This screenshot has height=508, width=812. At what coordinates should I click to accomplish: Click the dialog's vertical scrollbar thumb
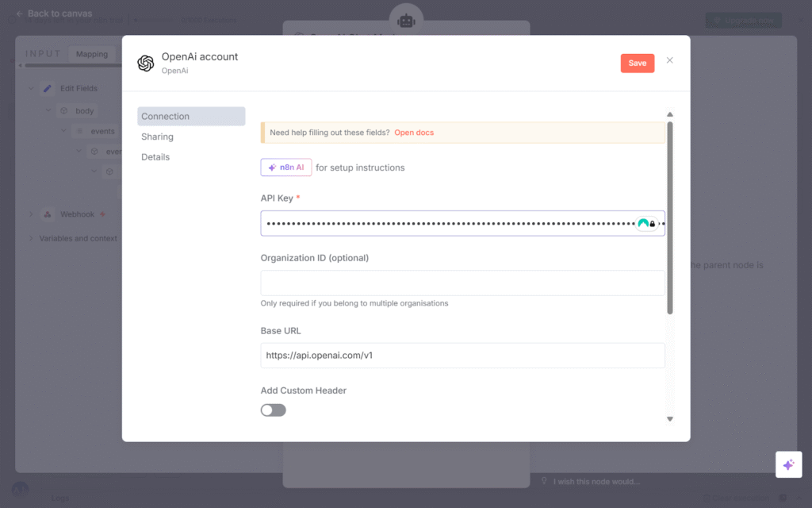(x=670, y=214)
